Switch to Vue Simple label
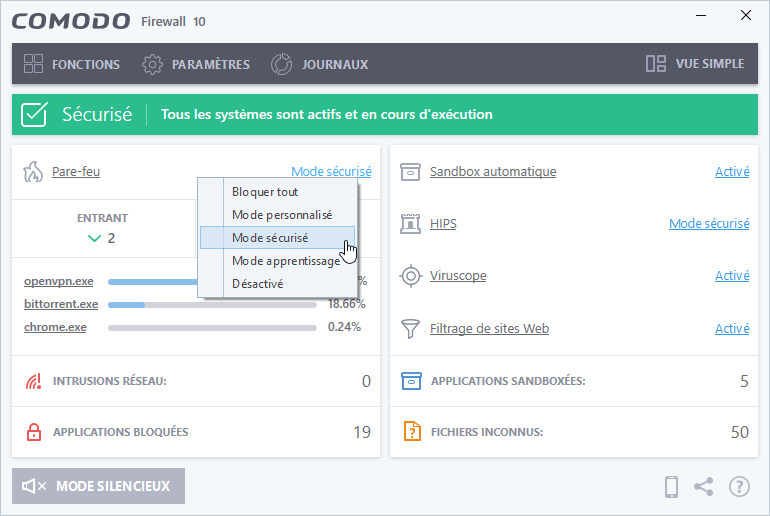 [710, 64]
